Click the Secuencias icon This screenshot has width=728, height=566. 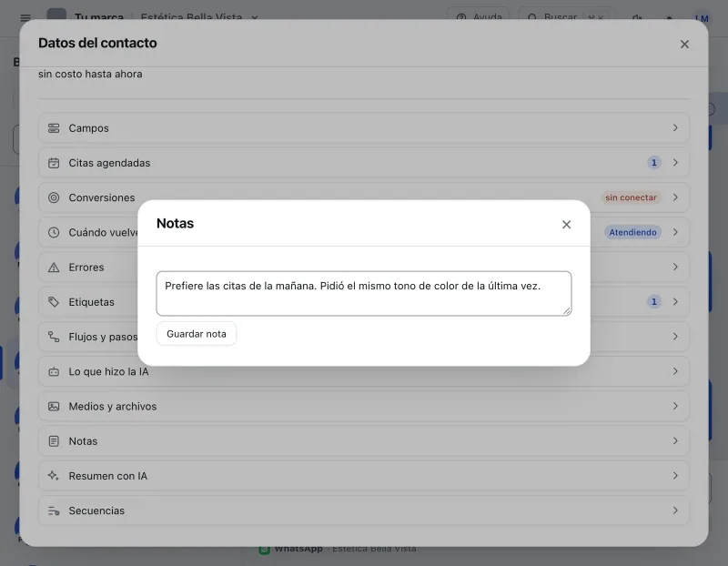click(54, 510)
